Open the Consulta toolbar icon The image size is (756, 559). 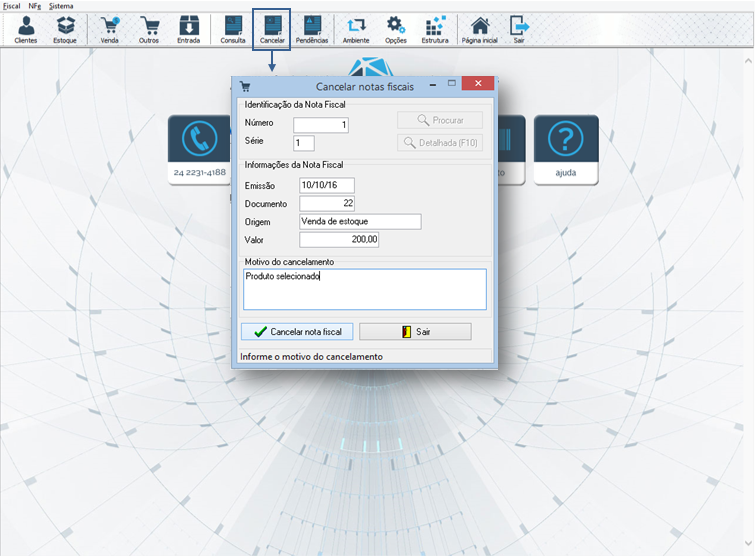(x=233, y=30)
